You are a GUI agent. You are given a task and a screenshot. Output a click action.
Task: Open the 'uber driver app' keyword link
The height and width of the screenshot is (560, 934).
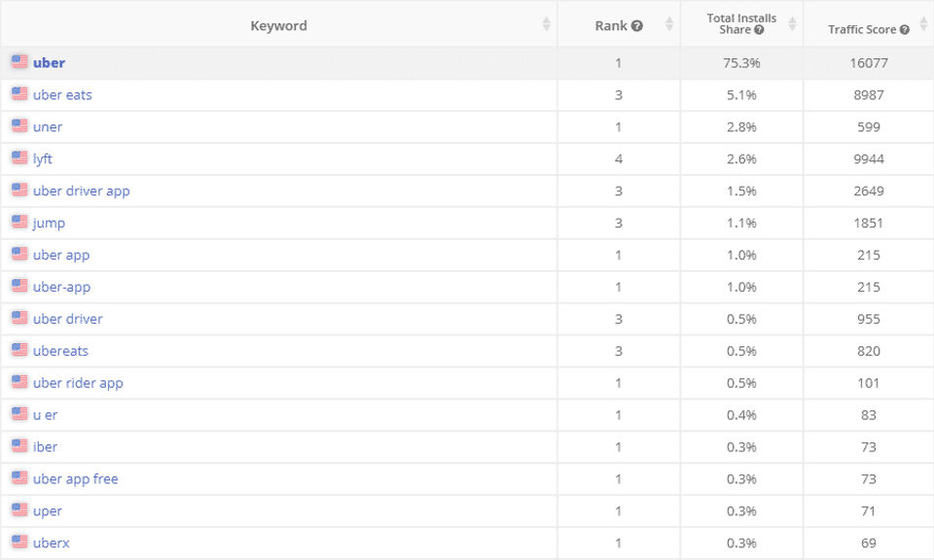click(x=81, y=191)
